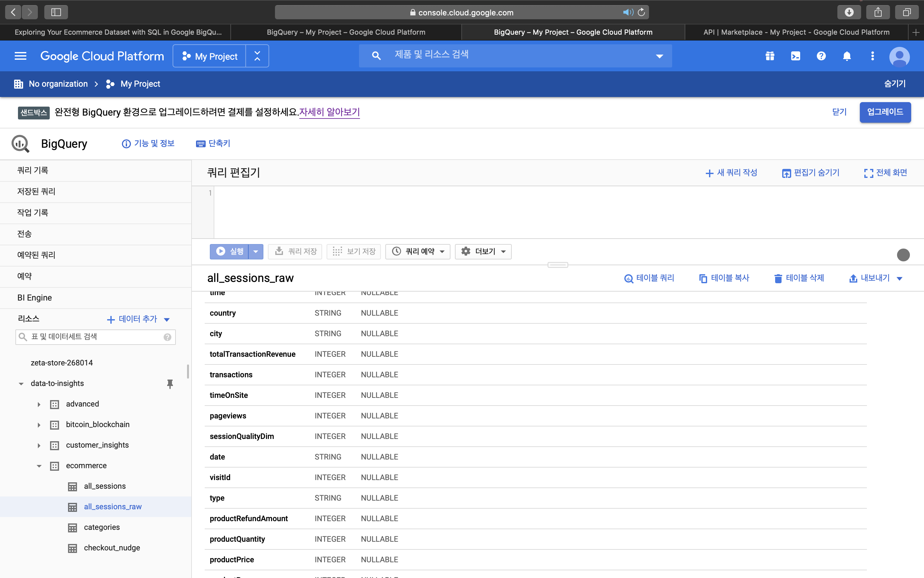Click the search magnifier icon
The image size is (924, 578).
376,56
